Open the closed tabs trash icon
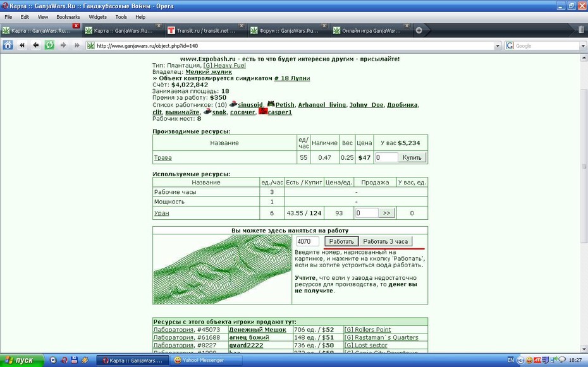 pyautogui.click(x=581, y=30)
